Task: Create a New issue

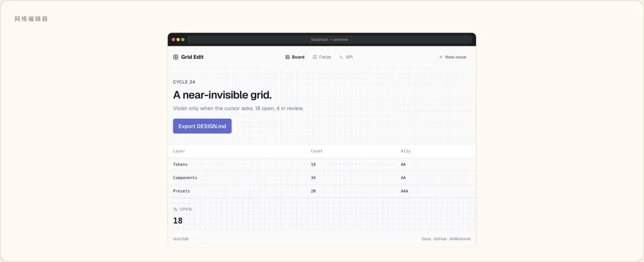Action: (452, 57)
